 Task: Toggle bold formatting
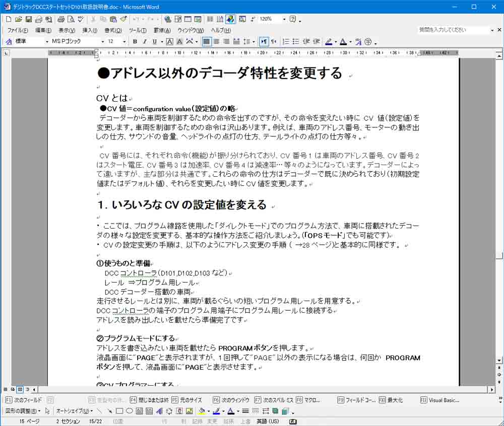pyautogui.click(x=134, y=41)
